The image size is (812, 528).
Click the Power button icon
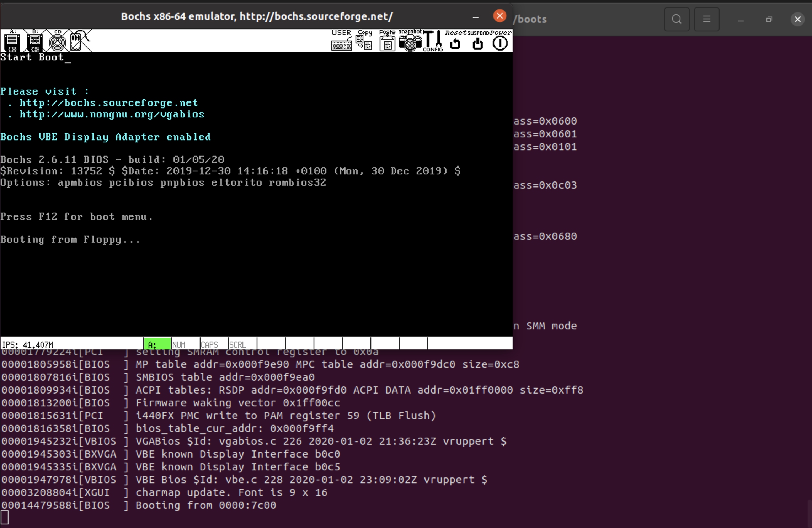(500, 41)
